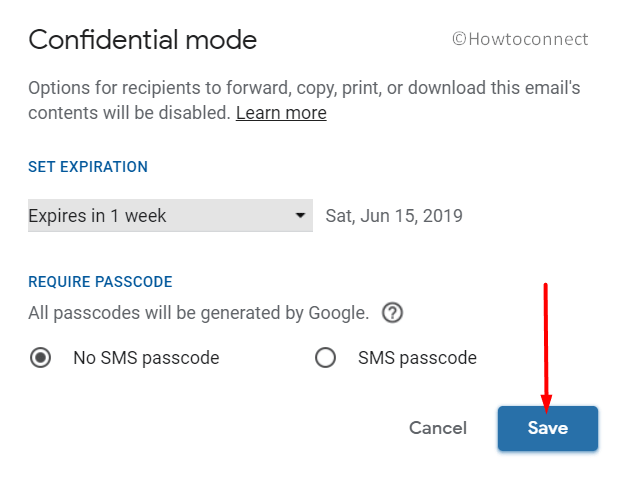624x477 pixels.
Task: Select the No SMS passcode radio button
Action: [41, 357]
